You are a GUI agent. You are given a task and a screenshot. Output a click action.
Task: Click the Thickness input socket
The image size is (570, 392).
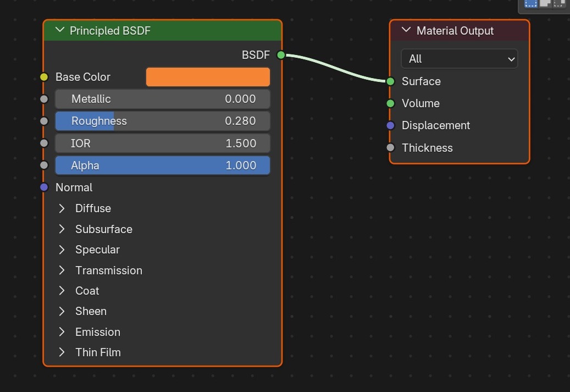coord(390,148)
